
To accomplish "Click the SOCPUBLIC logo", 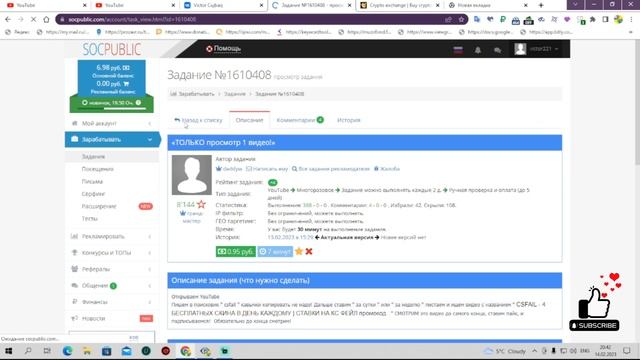I will pos(112,49).
